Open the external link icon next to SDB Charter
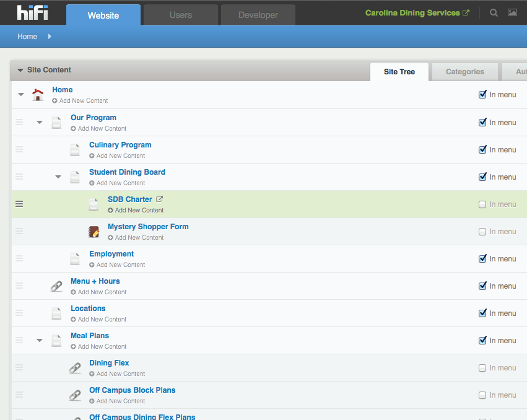This screenshot has height=420, width=527. pyautogui.click(x=159, y=199)
